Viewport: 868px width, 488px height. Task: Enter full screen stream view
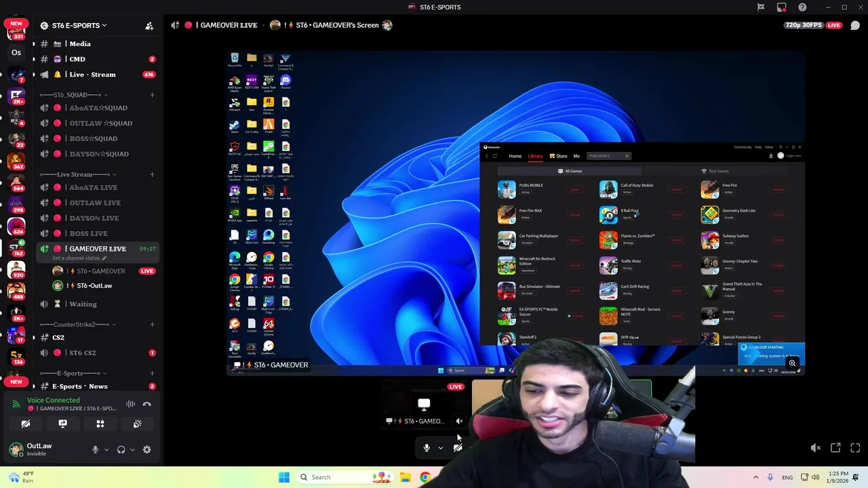855,448
